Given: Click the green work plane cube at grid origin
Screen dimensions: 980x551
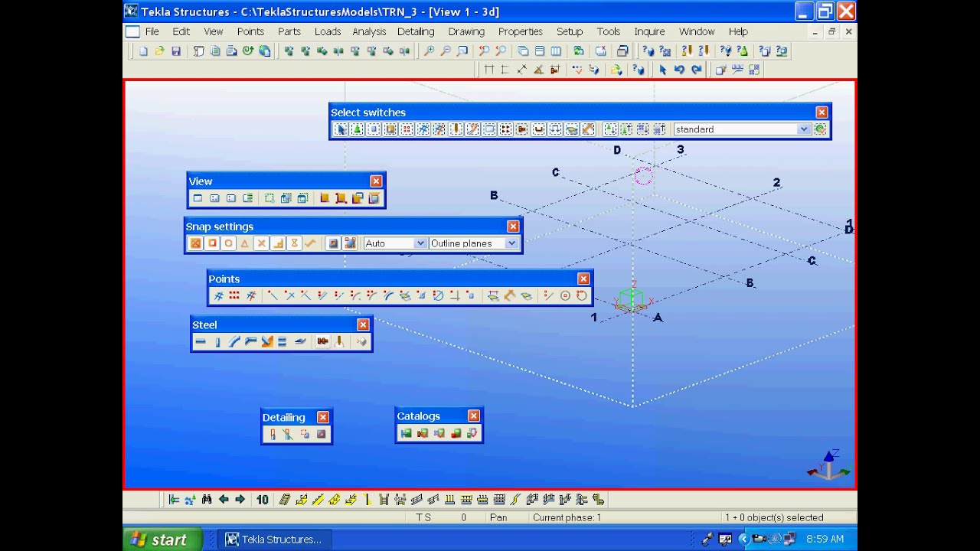Looking at the screenshot, I should tap(631, 299).
